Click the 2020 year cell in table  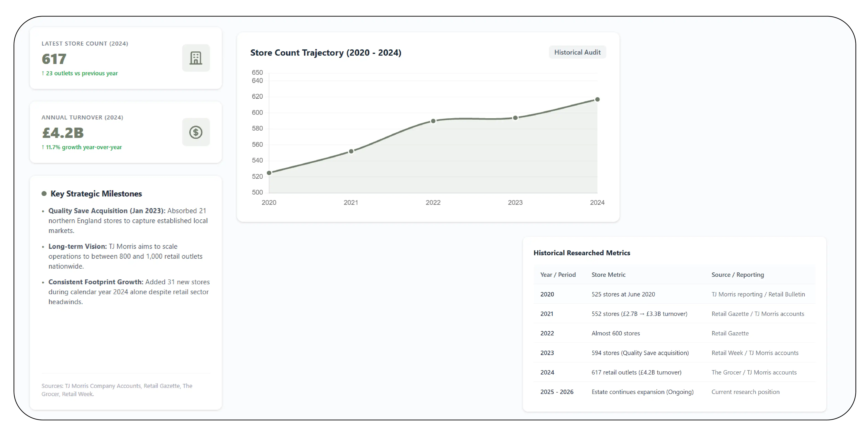click(x=547, y=294)
